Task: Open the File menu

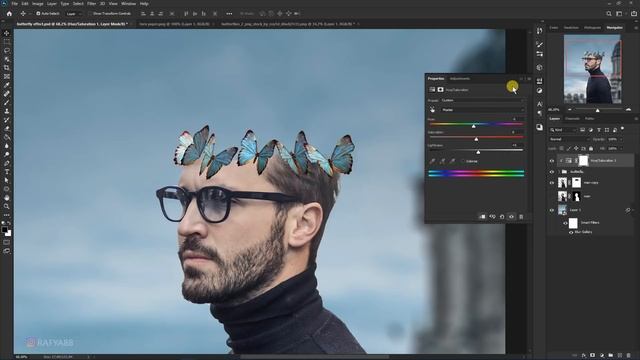Action: tap(15, 4)
